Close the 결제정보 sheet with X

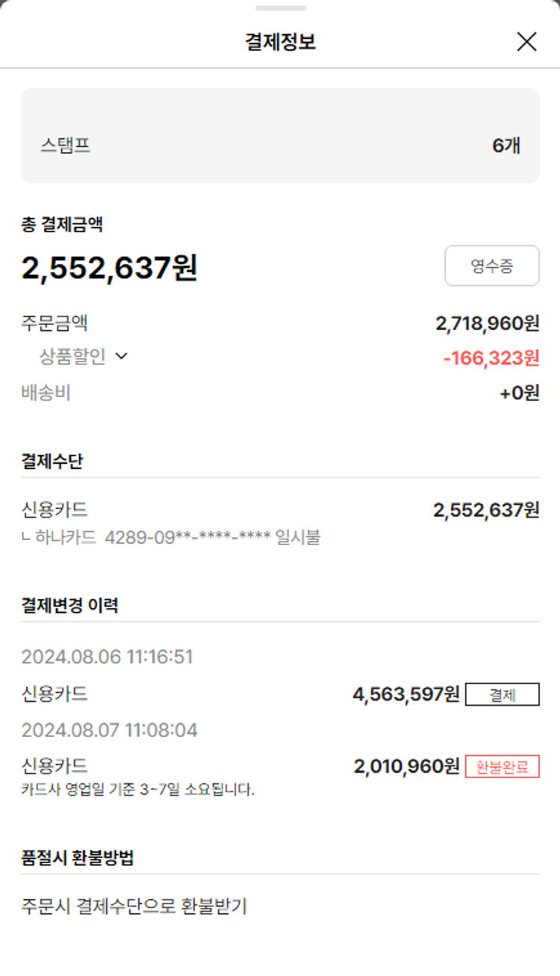526,42
